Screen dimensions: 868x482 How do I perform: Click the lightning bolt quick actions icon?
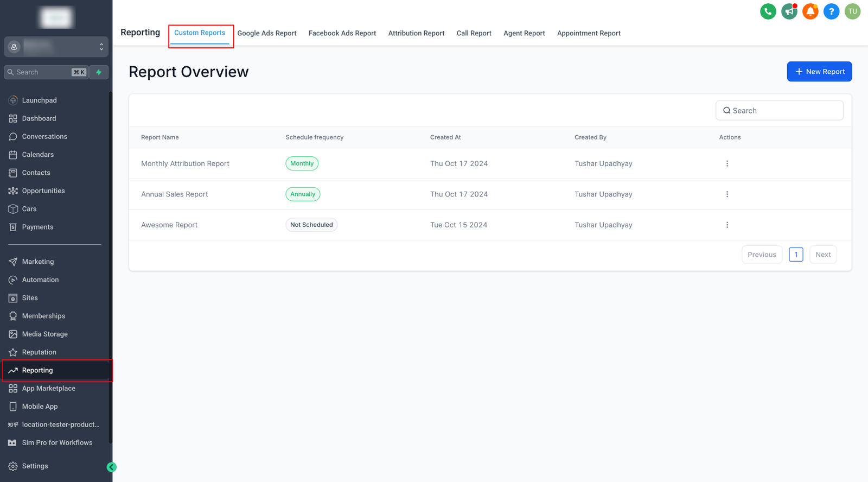[x=99, y=72]
